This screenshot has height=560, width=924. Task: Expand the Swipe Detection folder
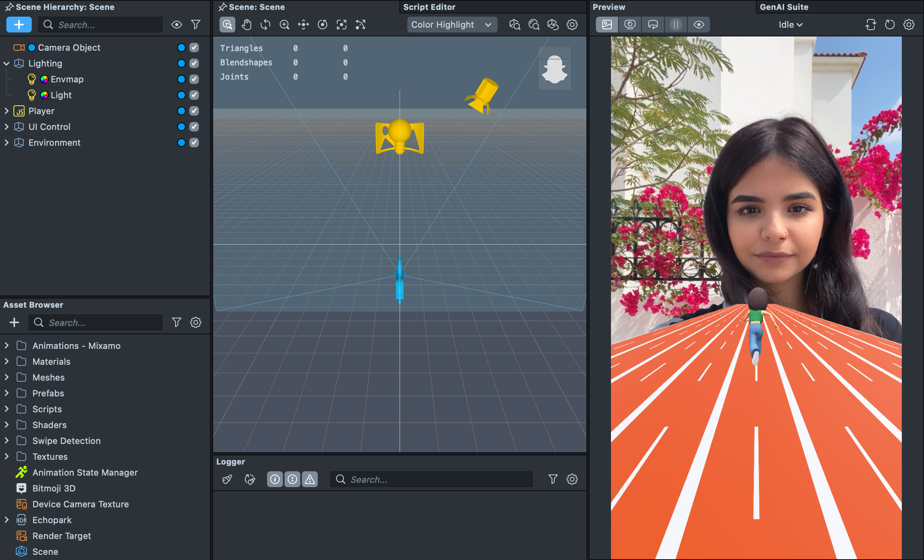click(6, 440)
